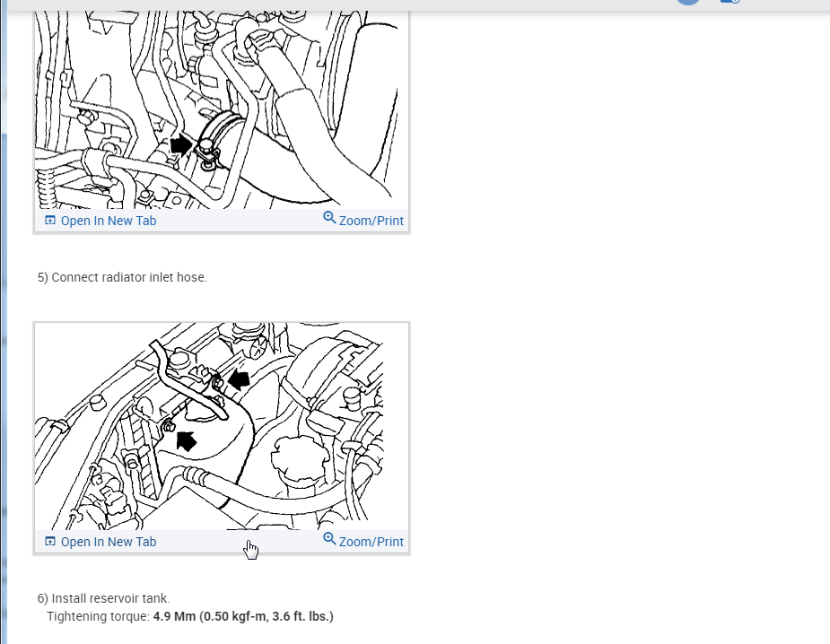Click the tightening torque value '4.9 Mm (0.50 kgf-m, 3.6 ft. lbs.)'
Screen dimensions: 830x644
243,616
